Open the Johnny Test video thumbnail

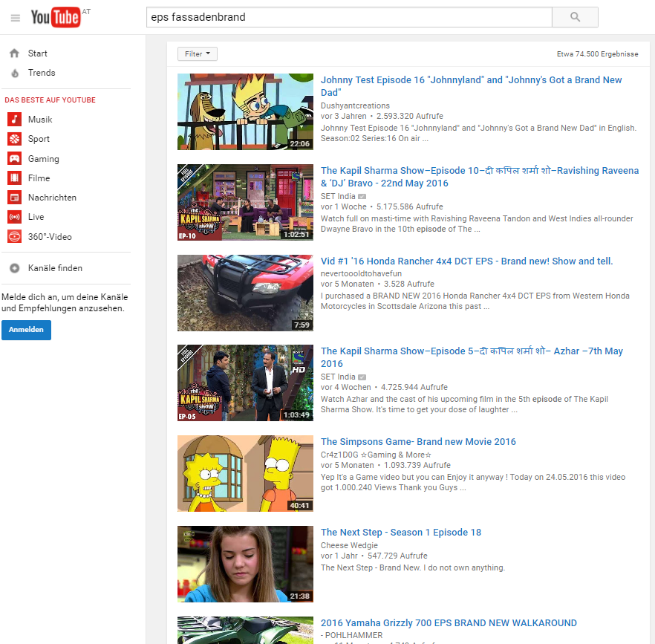[x=245, y=111]
